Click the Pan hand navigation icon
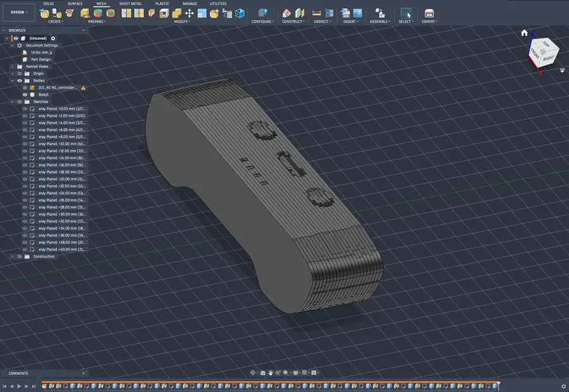The image size is (569, 392). 271,373
